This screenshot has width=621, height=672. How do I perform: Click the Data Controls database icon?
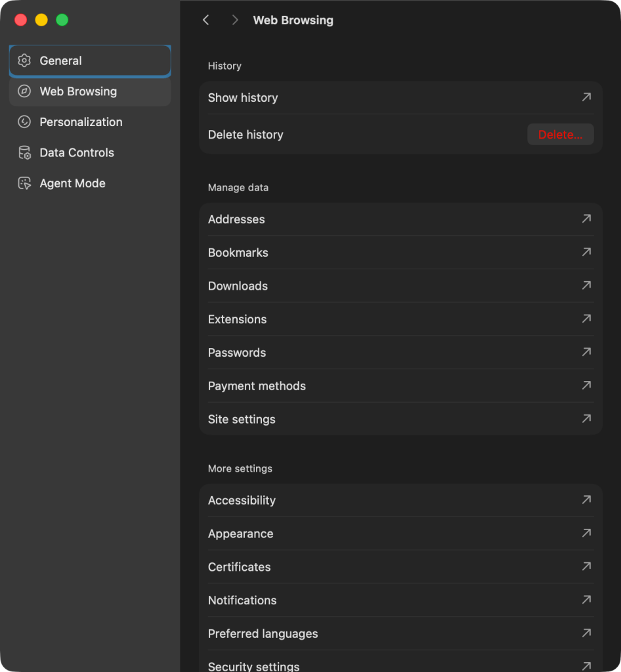click(24, 153)
